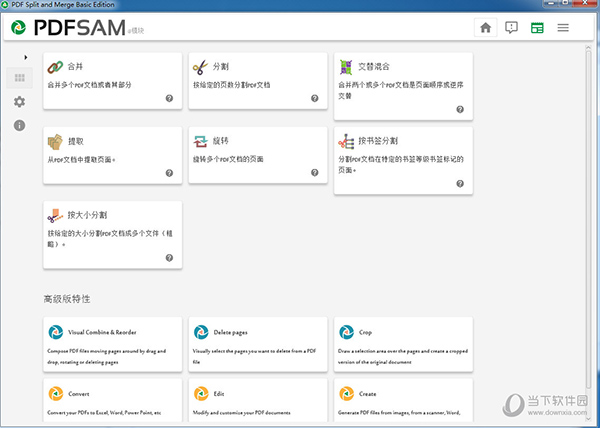Click the 旋转 card description text
The width and height of the screenshot is (600, 428).
pos(228,159)
